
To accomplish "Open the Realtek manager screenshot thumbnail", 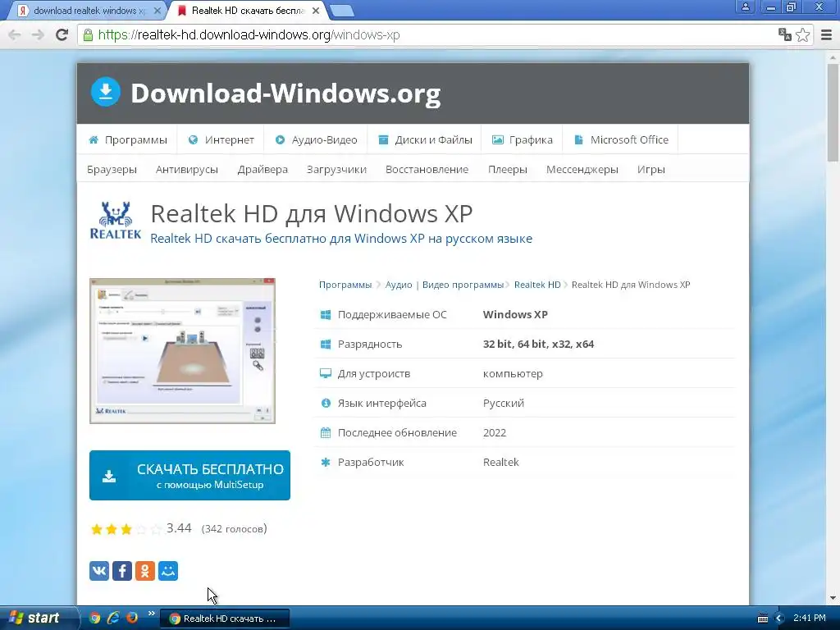I will 182,351.
